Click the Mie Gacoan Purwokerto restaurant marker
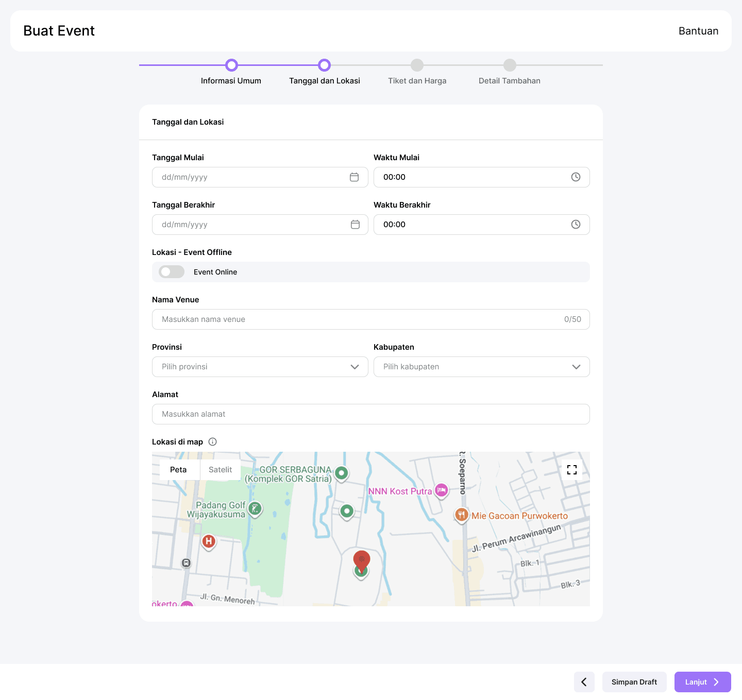Viewport: 742px width, 700px height. [461, 515]
